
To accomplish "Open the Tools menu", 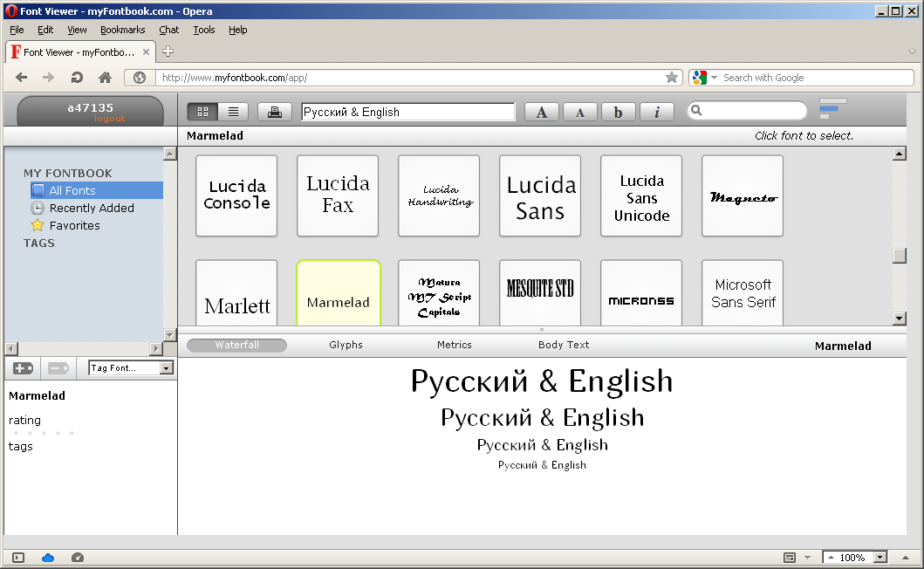I will click(x=204, y=30).
